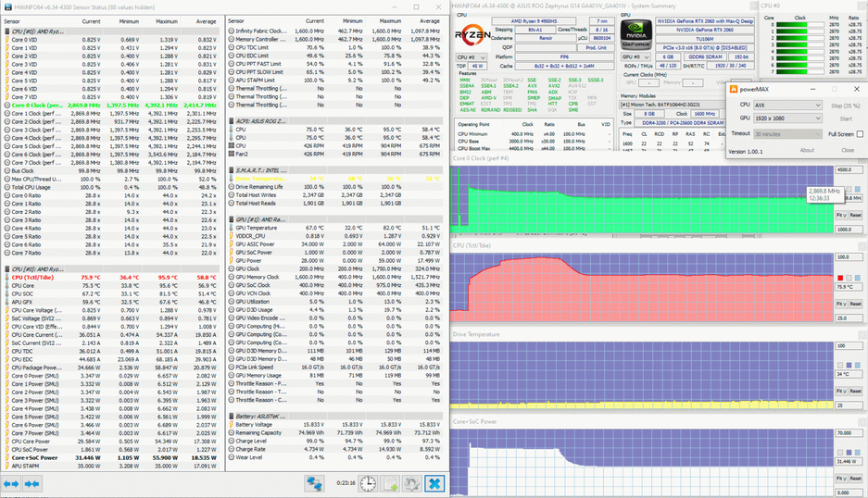
Task: Select the APU STAMP sensor row
Action: 114,466
